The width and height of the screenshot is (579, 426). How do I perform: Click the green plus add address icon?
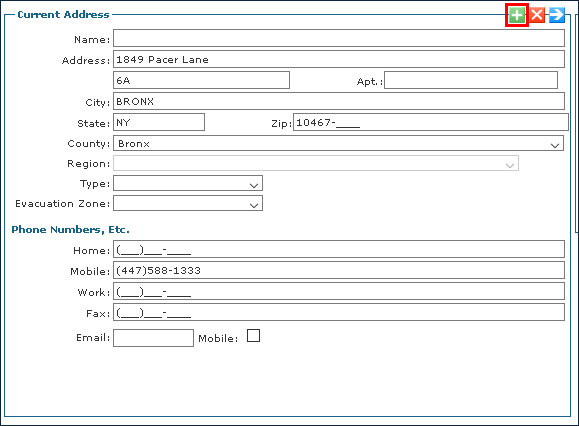pyautogui.click(x=517, y=15)
